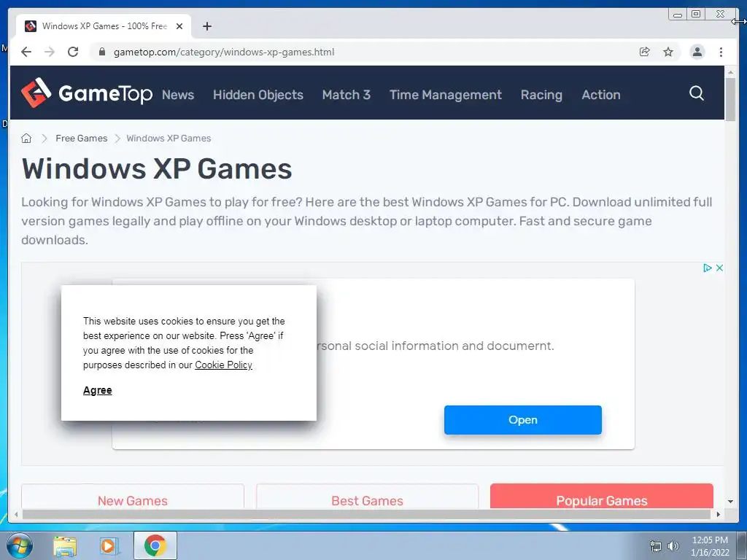Click the AdChoices triangle icon

pos(708,268)
